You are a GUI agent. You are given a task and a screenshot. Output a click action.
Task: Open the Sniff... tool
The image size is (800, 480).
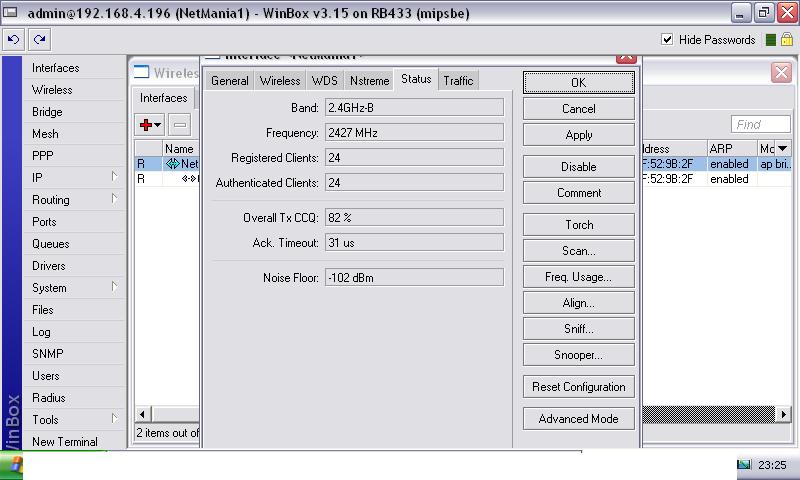pyautogui.click(x=579, y=329)
